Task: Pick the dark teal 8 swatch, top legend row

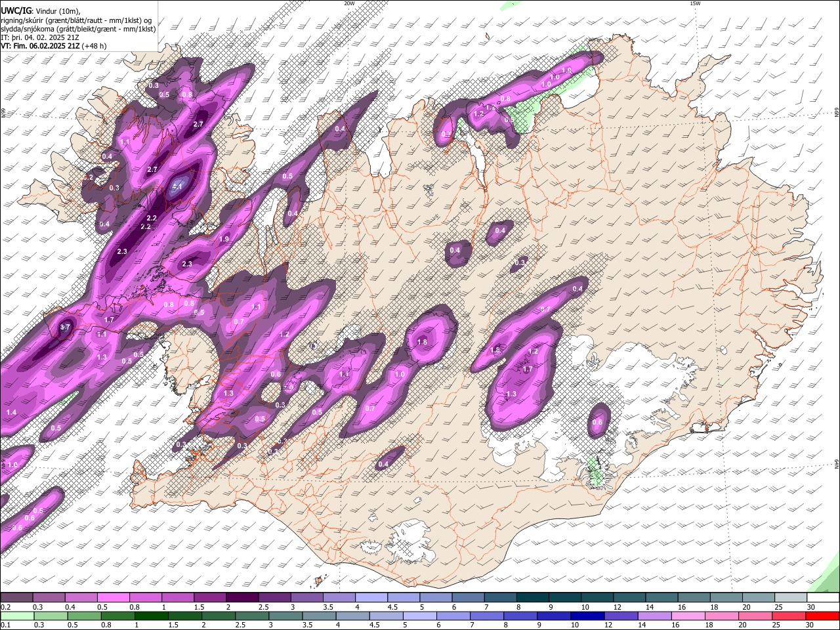Action: 533,598
